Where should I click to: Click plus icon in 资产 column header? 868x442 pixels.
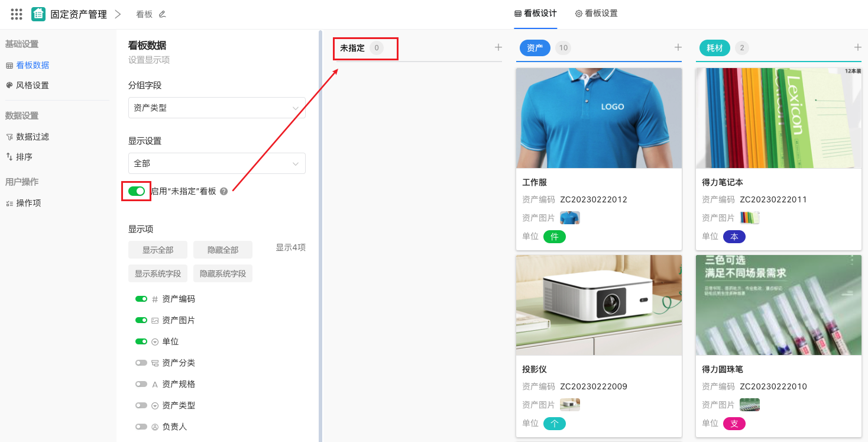point(678,47)
